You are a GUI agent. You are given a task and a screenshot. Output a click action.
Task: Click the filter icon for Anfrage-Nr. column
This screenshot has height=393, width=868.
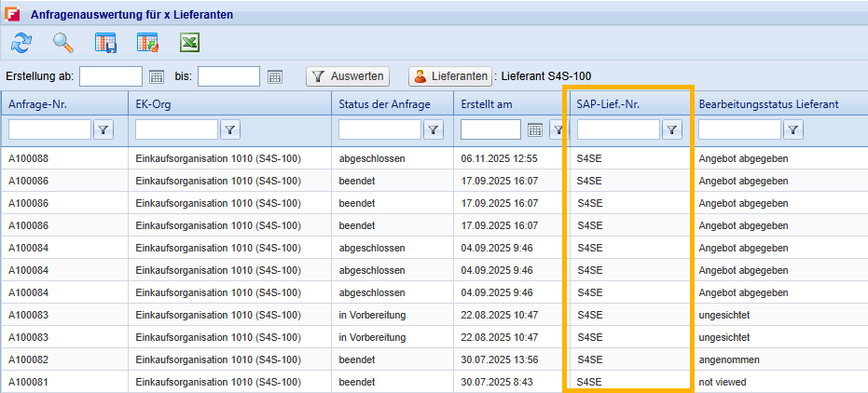click(x=103, y=130)
